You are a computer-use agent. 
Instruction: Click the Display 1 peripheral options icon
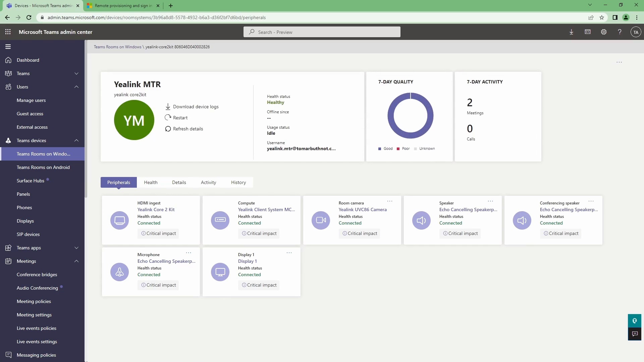pyautogui.click(x=289, y=252)
